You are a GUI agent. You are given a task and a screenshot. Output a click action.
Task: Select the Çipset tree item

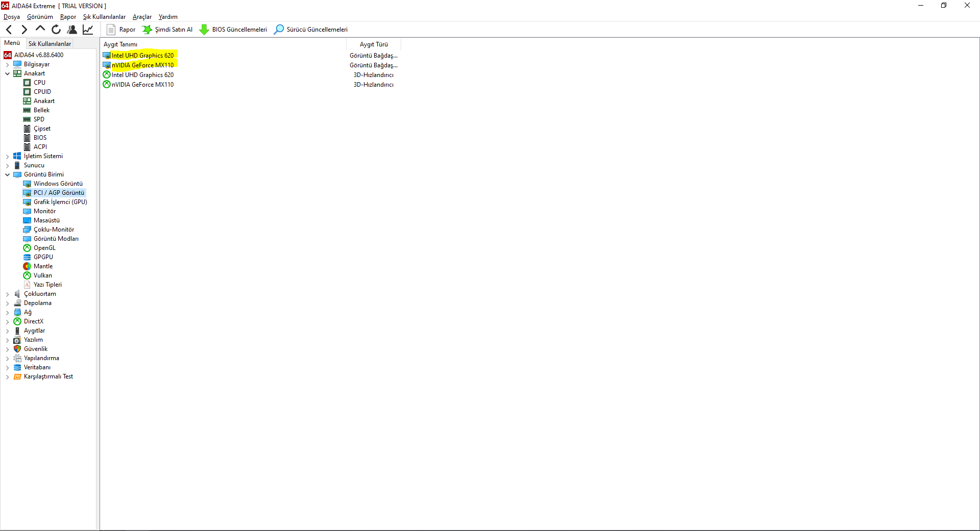[x=37, y=129]
